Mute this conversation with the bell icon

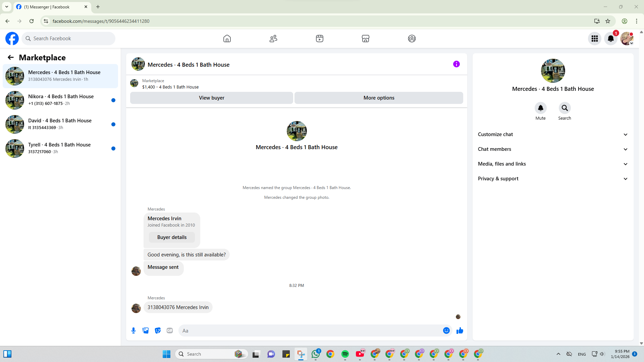click(540, 108)
